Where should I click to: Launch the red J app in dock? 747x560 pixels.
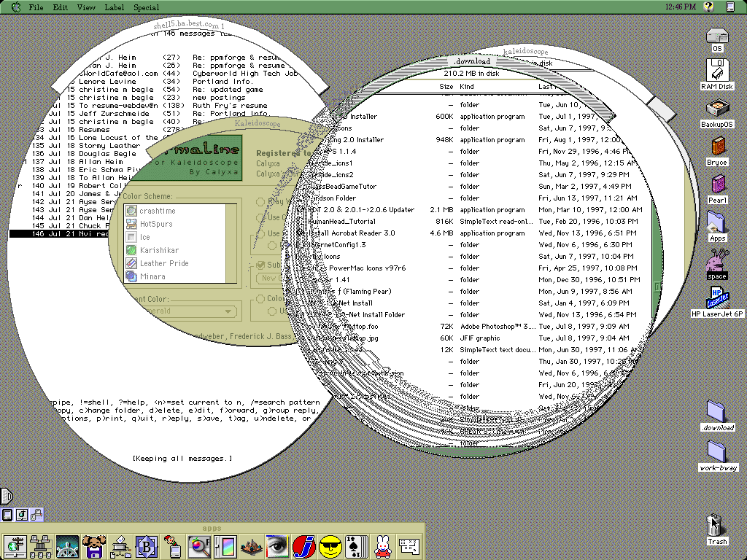(x=304, y=546)
